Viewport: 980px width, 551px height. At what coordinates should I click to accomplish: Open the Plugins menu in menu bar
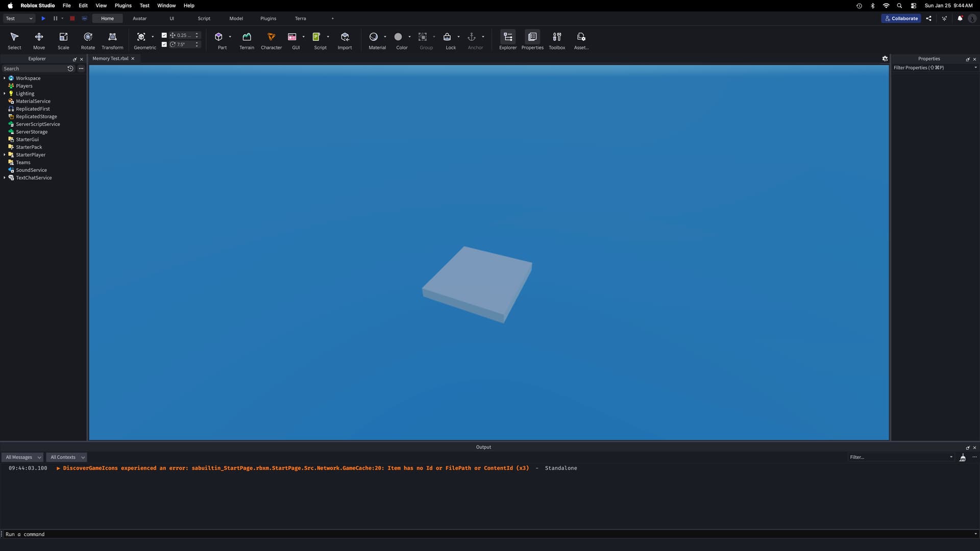pyautogui.click(x=123, y=6)
